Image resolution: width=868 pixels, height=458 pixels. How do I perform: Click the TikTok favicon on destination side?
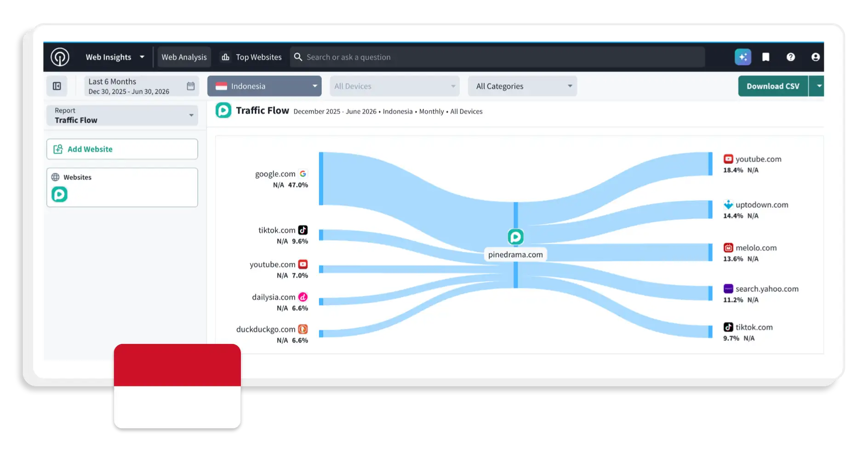[728, 327]
